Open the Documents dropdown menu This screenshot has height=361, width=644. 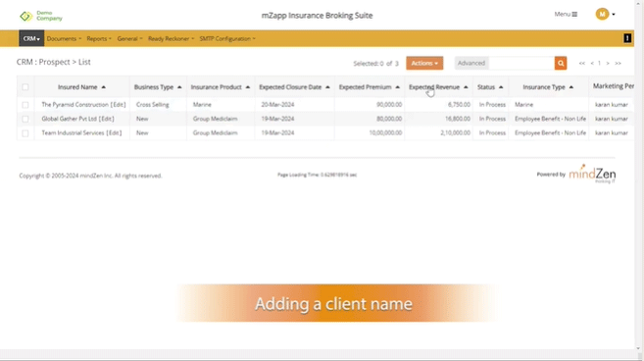point(64,38)
